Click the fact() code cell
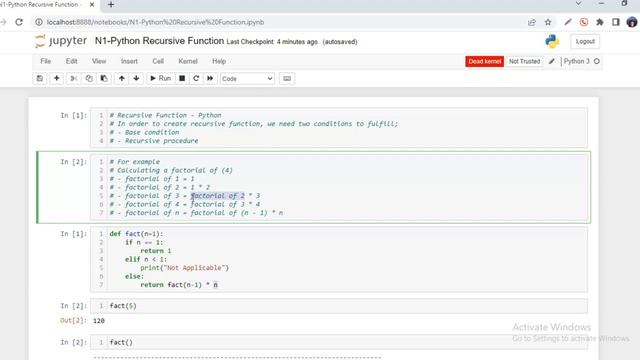 tap(339, 342)
